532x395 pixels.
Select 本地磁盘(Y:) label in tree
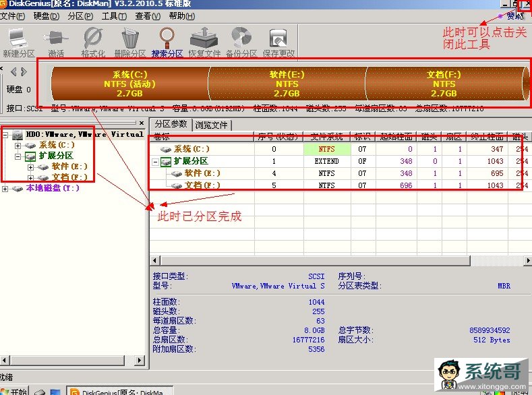point(53,188)
